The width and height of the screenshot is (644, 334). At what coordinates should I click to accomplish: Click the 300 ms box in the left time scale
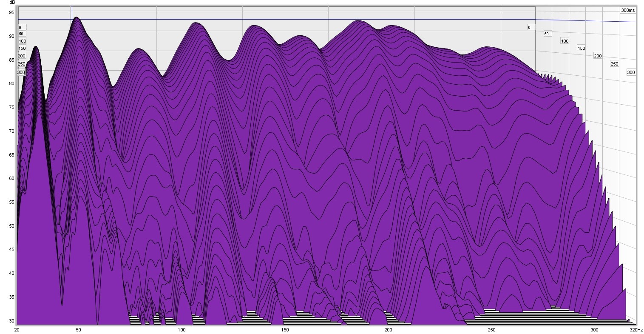pos(21,72)
